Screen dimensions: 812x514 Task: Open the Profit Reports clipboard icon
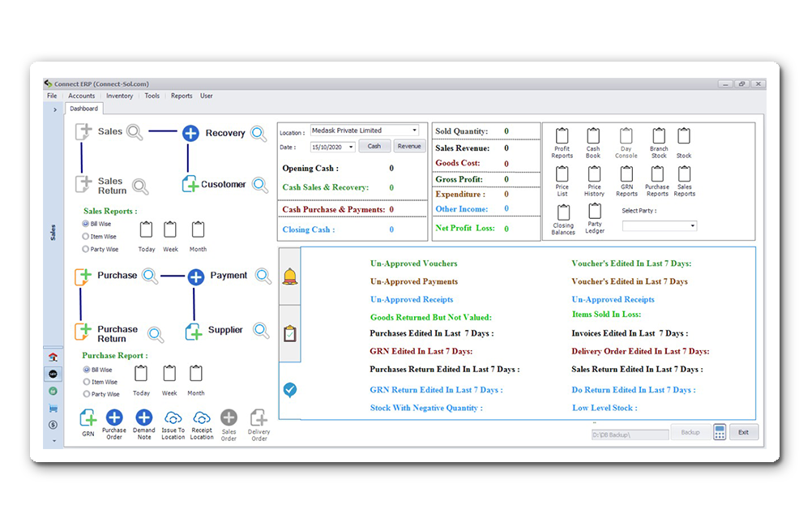562,136
